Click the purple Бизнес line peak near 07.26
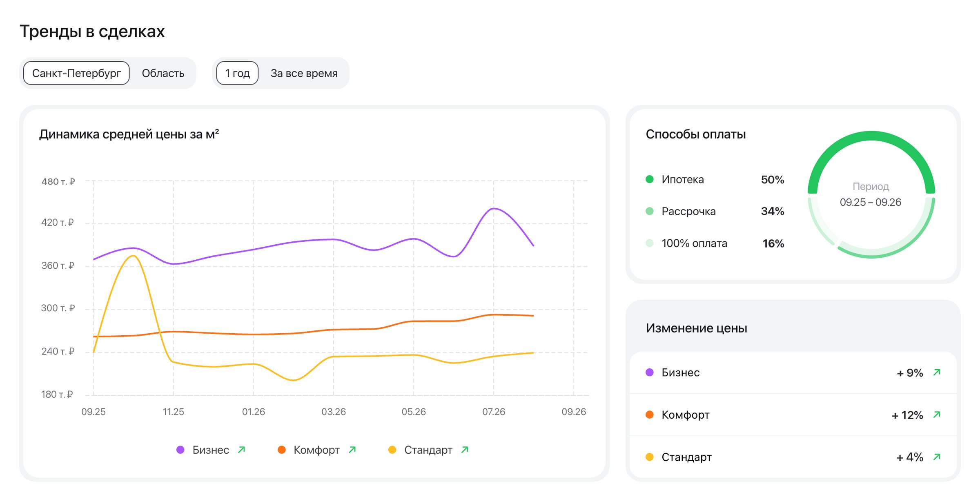Screen dimensions: 980x504 point(494,209)
